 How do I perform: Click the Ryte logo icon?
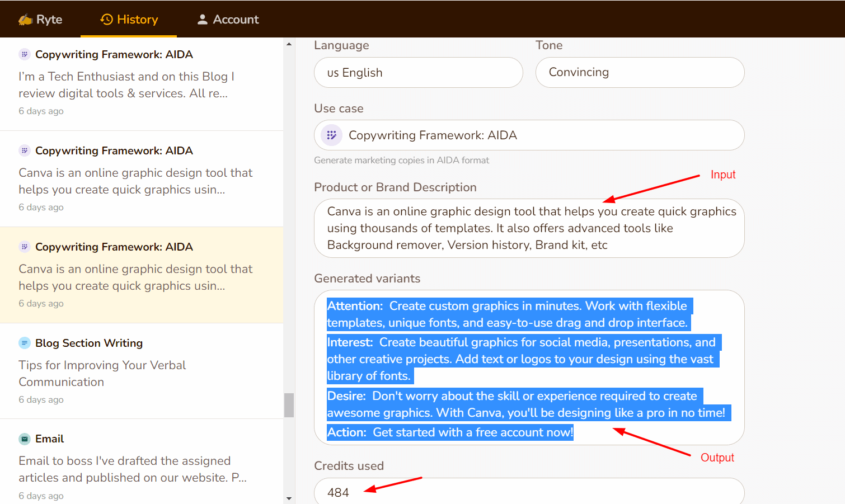[x=25, y=20]
